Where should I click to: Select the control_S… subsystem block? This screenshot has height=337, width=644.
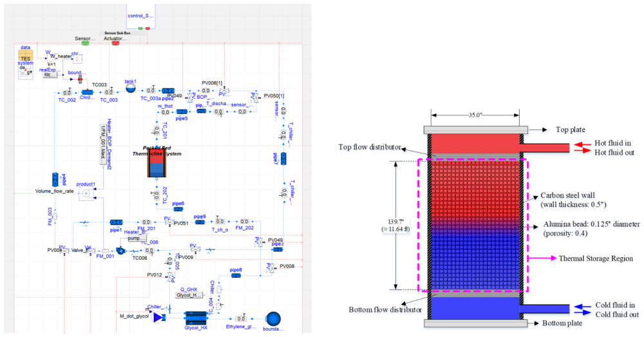(x=140, y=15)
